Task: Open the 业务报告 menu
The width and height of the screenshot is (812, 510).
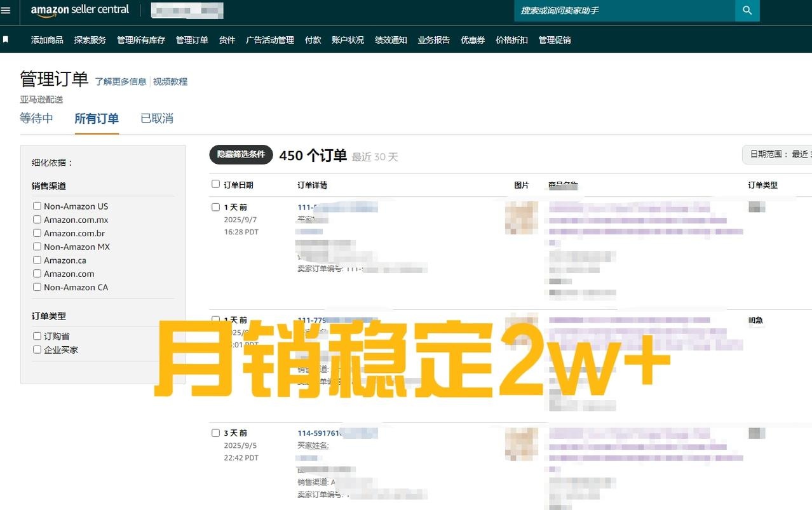Action: tap(433, 40)
